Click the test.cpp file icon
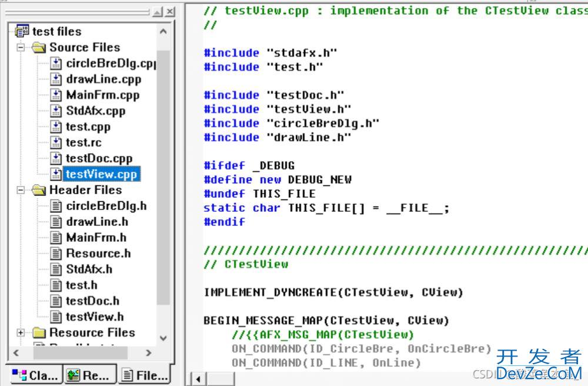Viewport: 588px width, 386px height. 56,127
